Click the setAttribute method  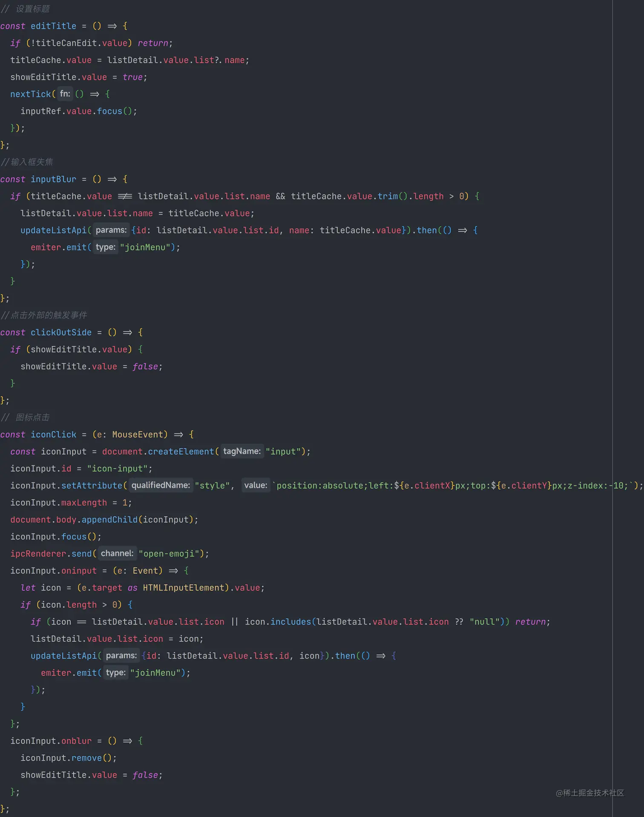point(92,486)
